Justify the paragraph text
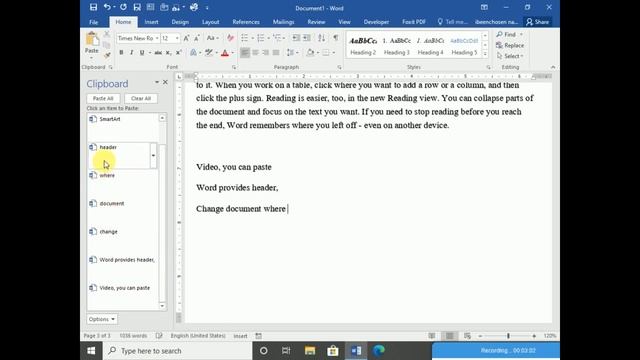The width and height of the screenshot is (640, 360). click(x=276, y=53)
